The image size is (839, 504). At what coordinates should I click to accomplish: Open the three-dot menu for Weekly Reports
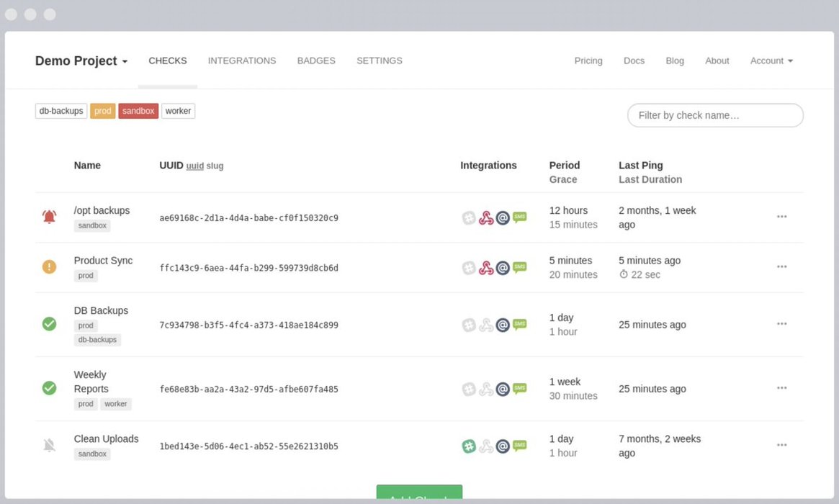coord(781,388)
